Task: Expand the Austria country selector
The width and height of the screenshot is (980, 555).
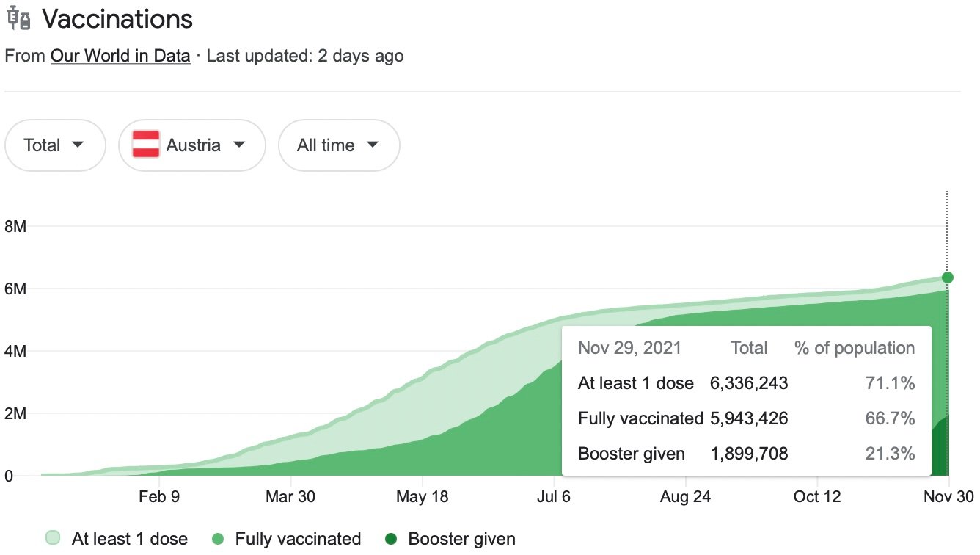Action: coord(192,145)
